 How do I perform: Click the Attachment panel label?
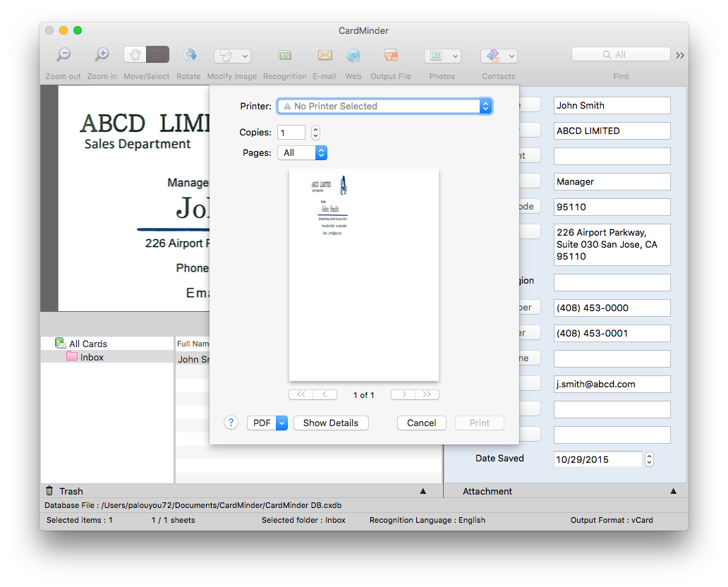[x=487, y=491]
